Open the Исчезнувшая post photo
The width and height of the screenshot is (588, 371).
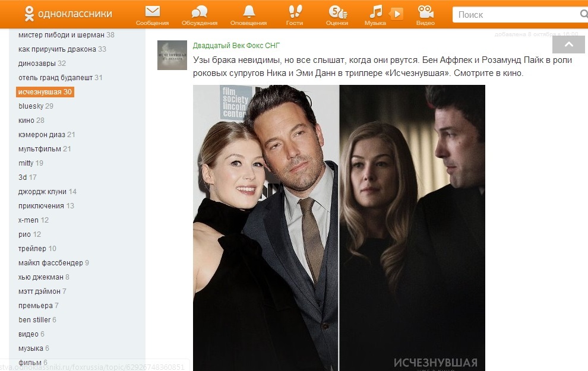[339, 228]
